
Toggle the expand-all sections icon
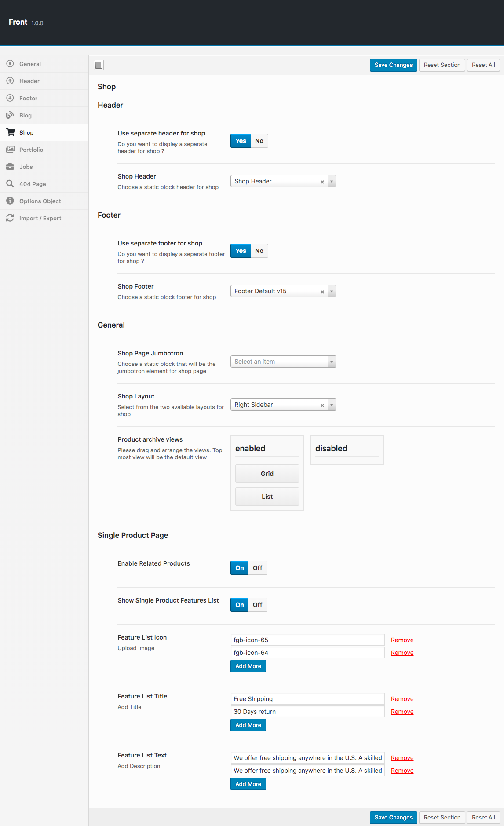coord(99,65)
